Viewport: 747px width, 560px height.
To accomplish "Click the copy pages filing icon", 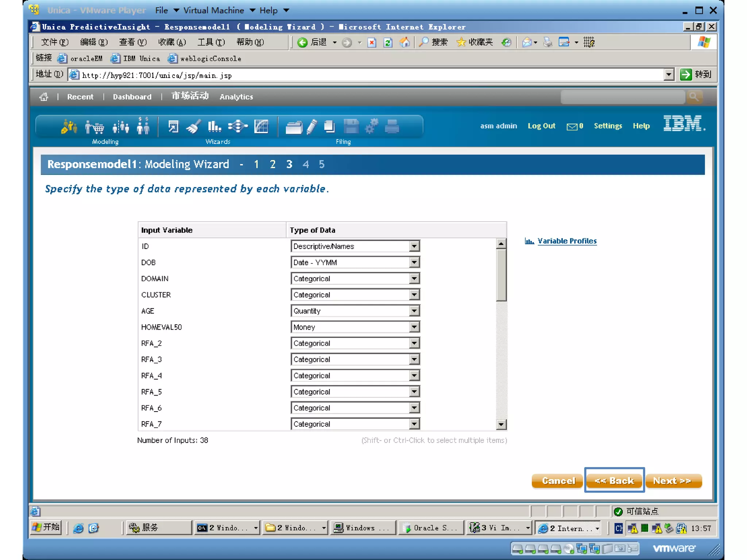I will (329, 127).
